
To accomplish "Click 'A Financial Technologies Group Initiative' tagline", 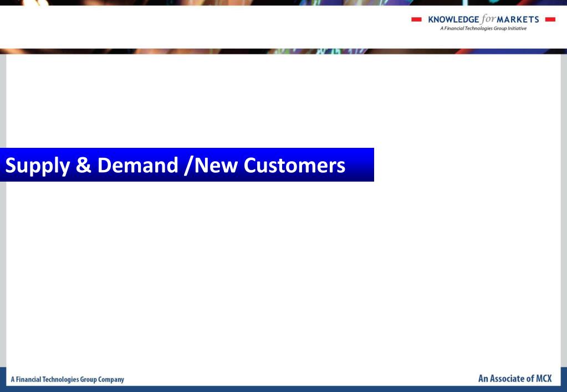I will point(483,29).
